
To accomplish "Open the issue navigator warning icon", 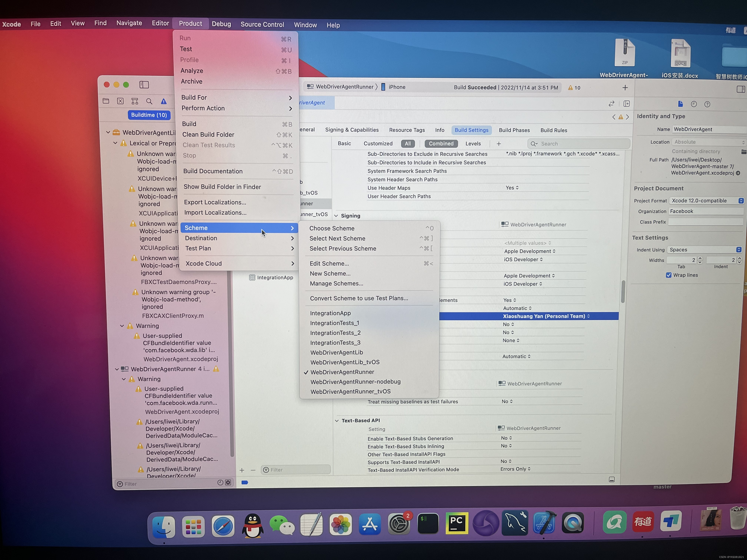I will click(164, 101).
